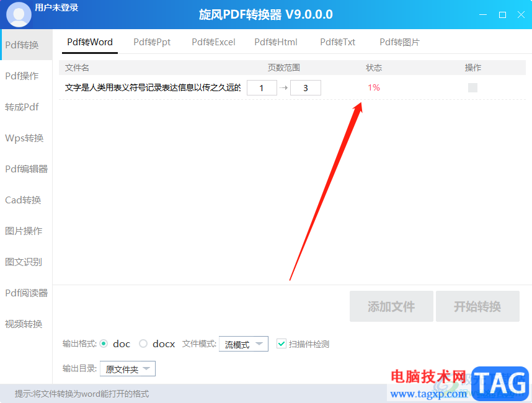This screenshot has width=532, height=403.
Task: Click the user avatar icon
Action: [19, 15]
